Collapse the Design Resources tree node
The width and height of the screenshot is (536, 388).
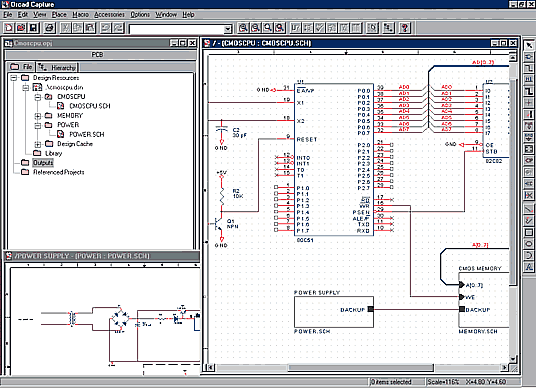(13, 78)
